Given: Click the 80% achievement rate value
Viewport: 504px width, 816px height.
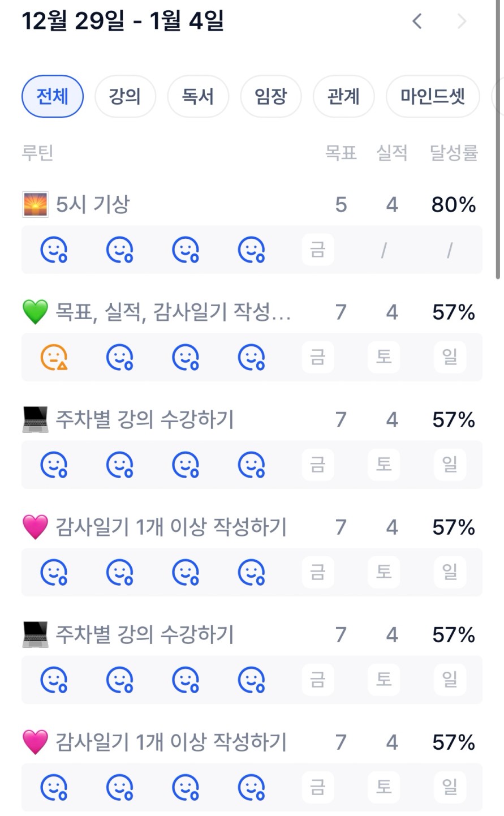Looking at the screenshot, I should point(454,204).
